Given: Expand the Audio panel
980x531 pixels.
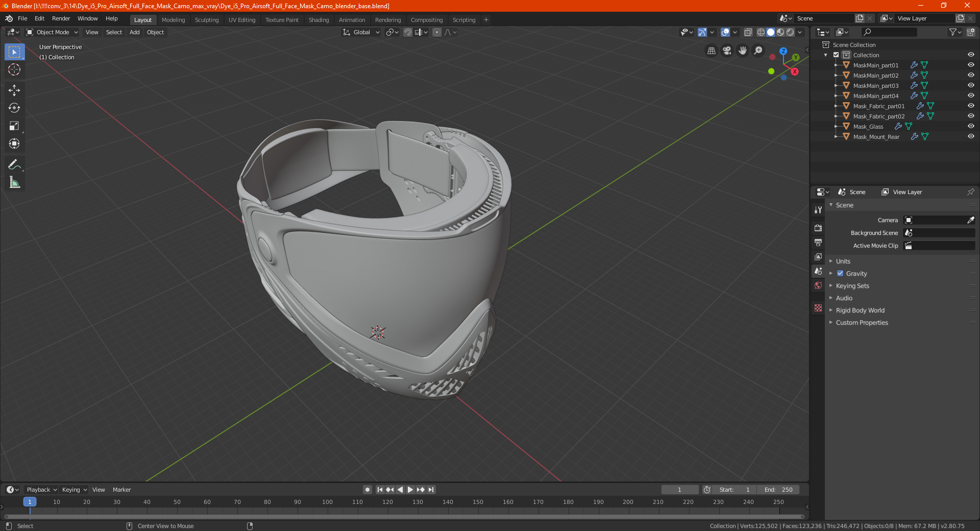Looking at the screenshot, I should pos(844,298).
